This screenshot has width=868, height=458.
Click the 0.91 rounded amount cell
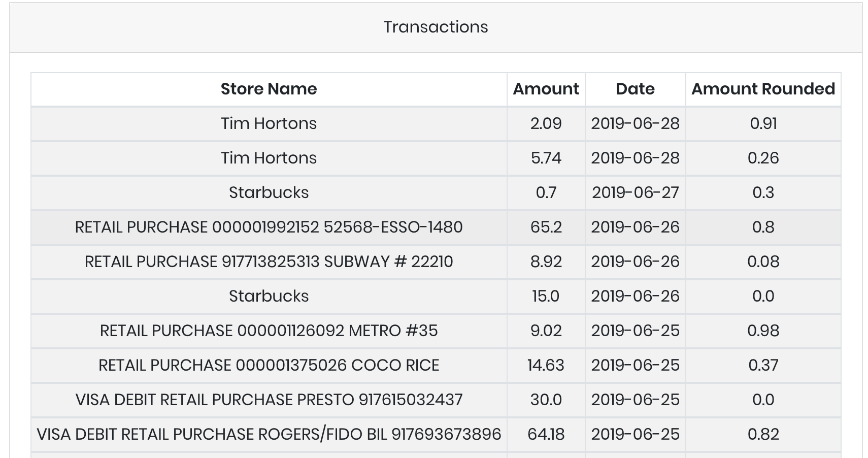click(763, 123)
